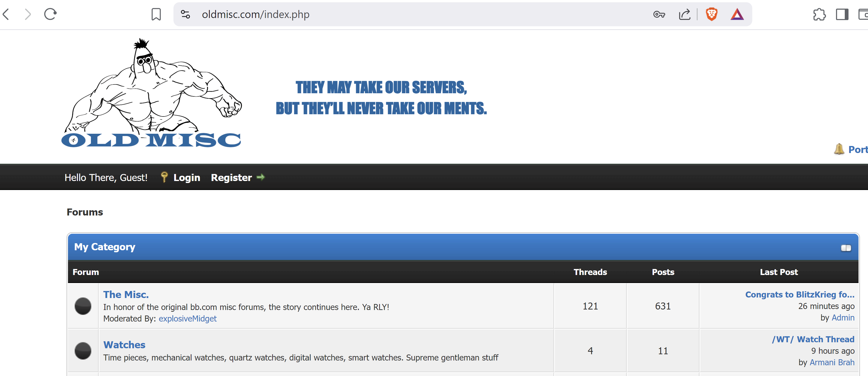868x376 pixels.
Task: Click the 'Forum' column header
Action: [x=85, y=272]
